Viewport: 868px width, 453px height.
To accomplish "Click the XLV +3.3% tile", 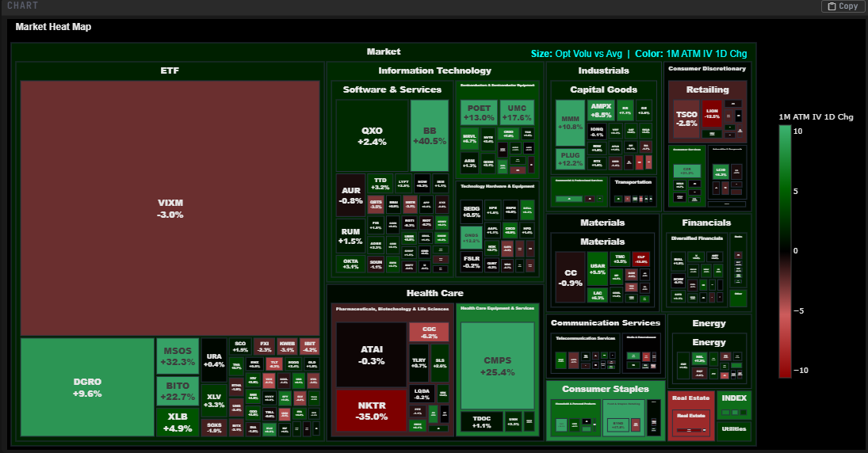I will (214, 401).
